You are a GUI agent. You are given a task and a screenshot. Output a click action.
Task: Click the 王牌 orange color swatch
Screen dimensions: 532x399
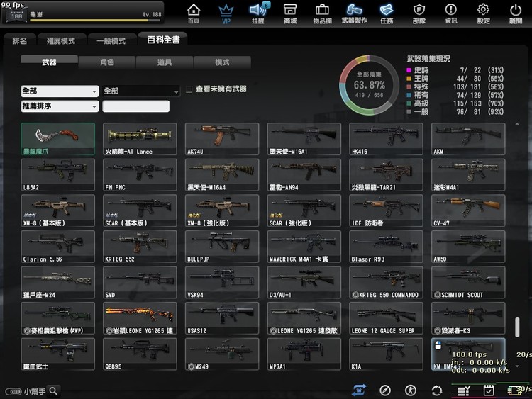click(x=409, y=79)
